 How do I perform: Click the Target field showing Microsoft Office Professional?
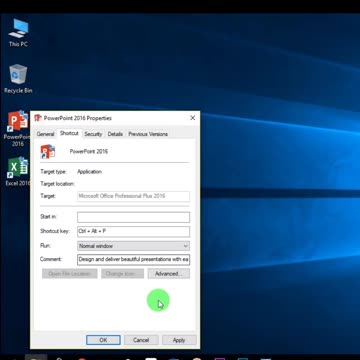[133, 196]
